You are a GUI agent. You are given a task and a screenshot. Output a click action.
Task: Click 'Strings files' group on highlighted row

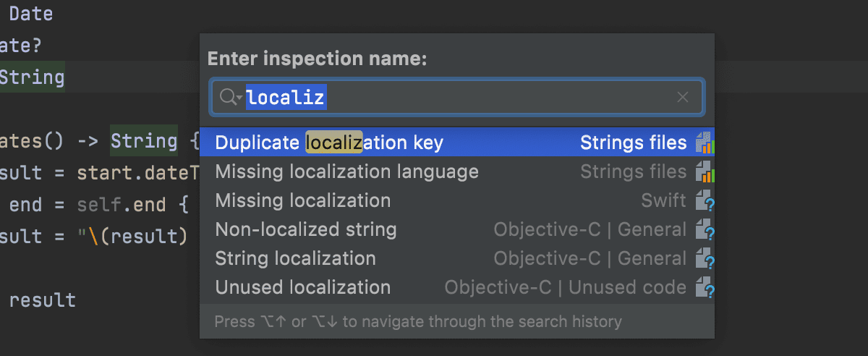(634, 143)
